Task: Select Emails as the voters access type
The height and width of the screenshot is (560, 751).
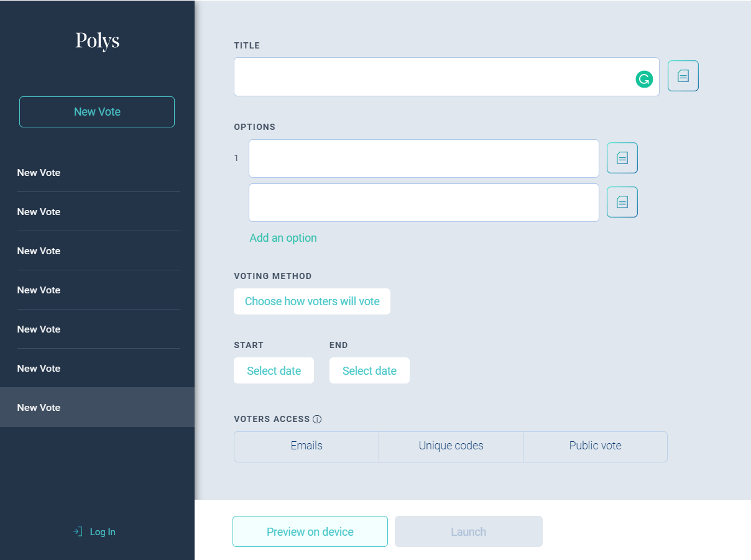Action: tap(306, 446)
